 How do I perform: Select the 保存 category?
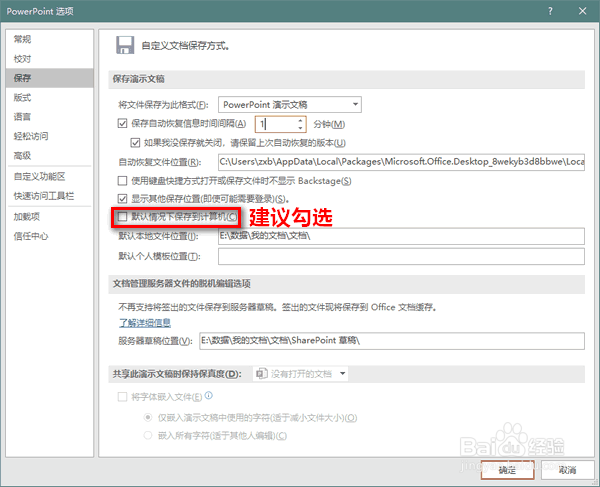pyautogui.click(x=50, y=78)
